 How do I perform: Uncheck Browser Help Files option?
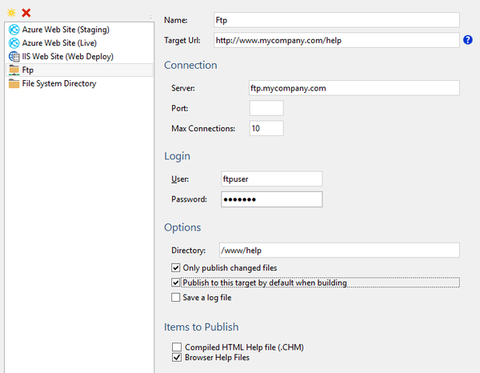pyautogui.click(x=177, y=358)
